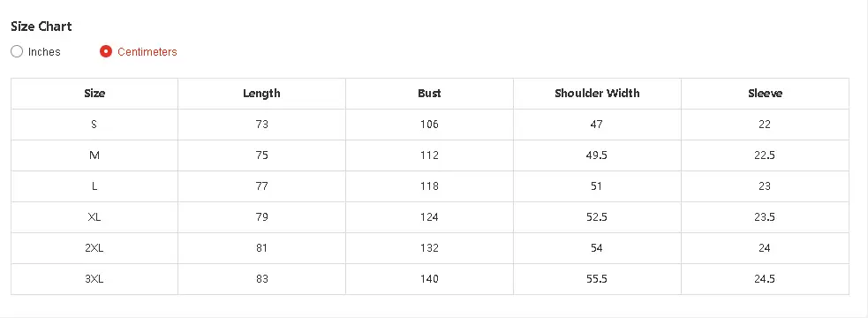This screenshot has width=868, height=318.
Task: Click the sleeve value 24.5
Action: (x=765, y=279)
